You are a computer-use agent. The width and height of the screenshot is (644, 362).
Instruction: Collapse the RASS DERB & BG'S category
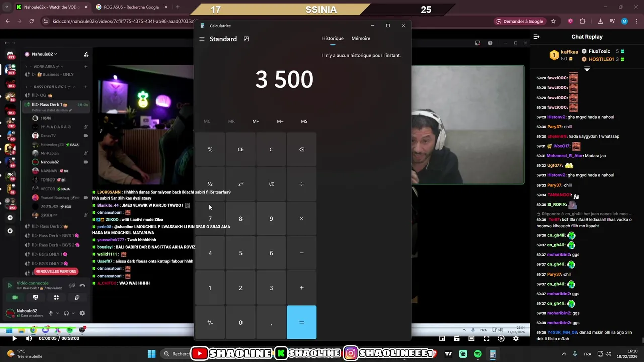tap(49, 87)
